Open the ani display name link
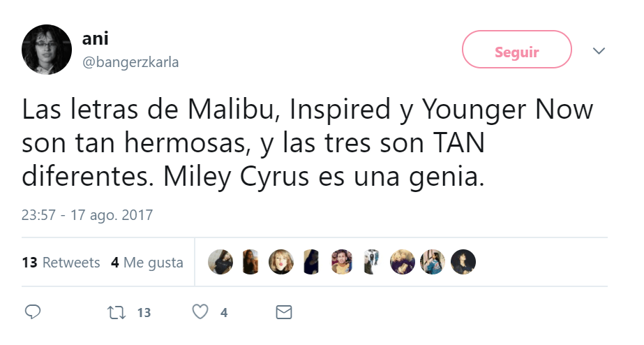 tap(96, 38)
